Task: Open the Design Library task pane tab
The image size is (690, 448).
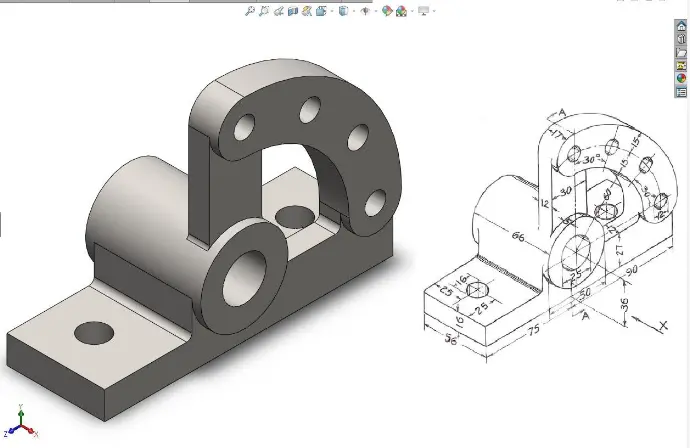Action: click(x=681, y=39)
